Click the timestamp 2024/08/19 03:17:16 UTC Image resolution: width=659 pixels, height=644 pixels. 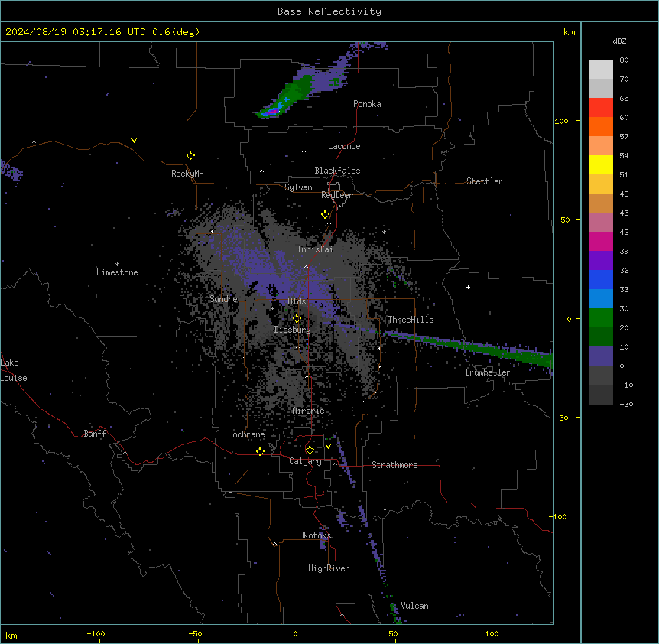[76, 32]
